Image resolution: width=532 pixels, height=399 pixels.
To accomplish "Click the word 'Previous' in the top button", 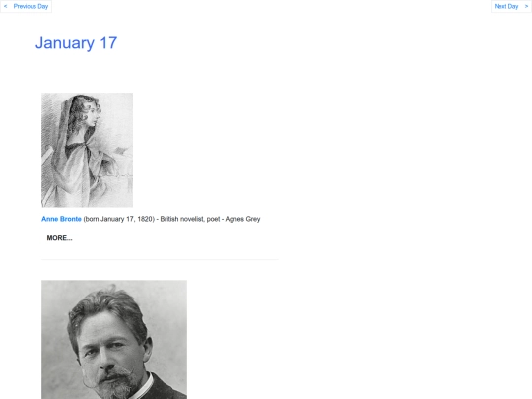I will pos(25,6).
